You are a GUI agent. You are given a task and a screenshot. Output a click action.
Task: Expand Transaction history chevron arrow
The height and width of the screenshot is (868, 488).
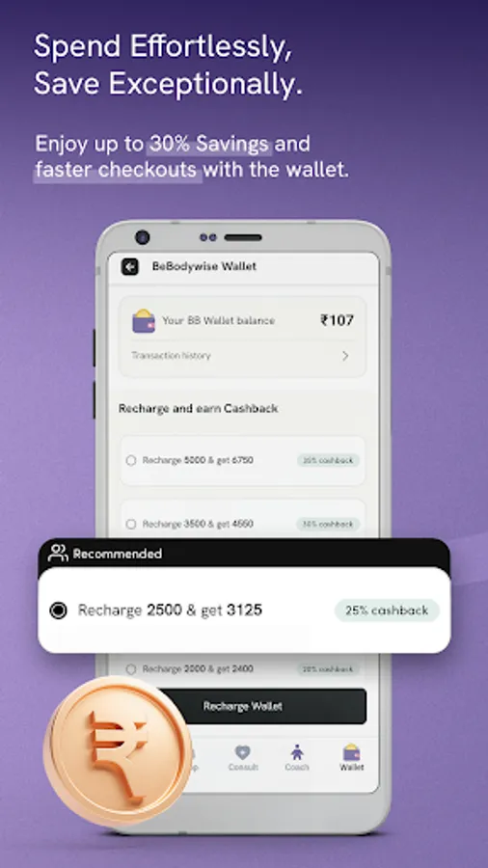point(345,356)
